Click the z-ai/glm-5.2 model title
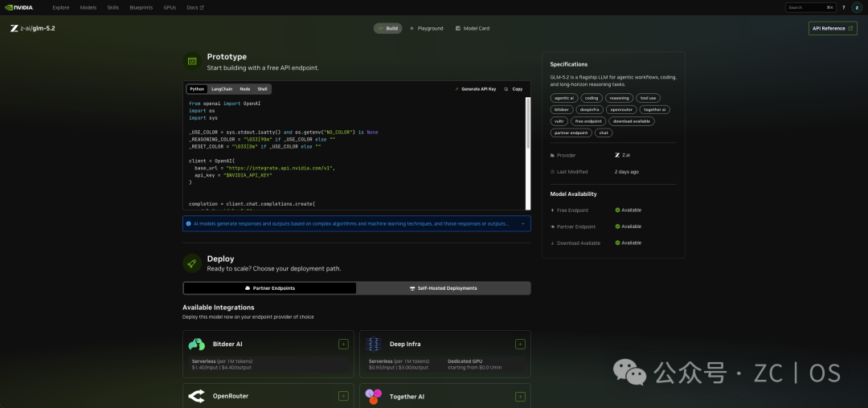This screenshot has width=868, height=408. pyautogui.click(x=38, y=28)
